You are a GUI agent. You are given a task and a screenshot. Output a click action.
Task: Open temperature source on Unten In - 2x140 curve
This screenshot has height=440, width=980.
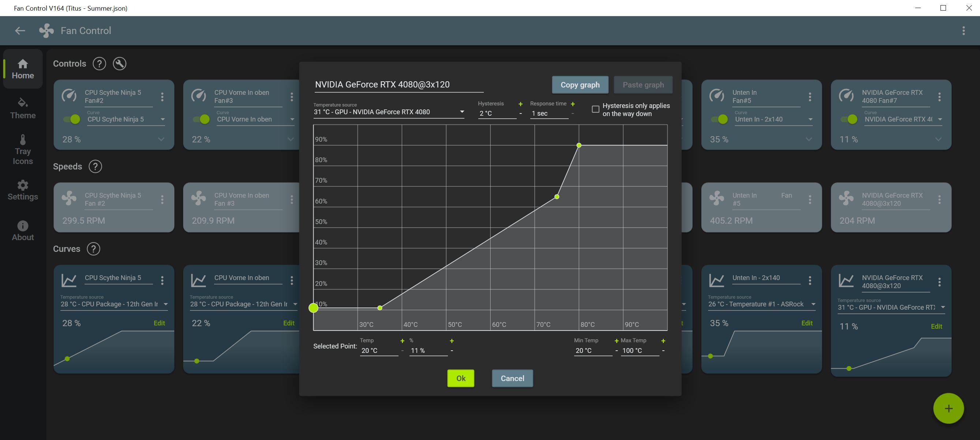[762, 304]
